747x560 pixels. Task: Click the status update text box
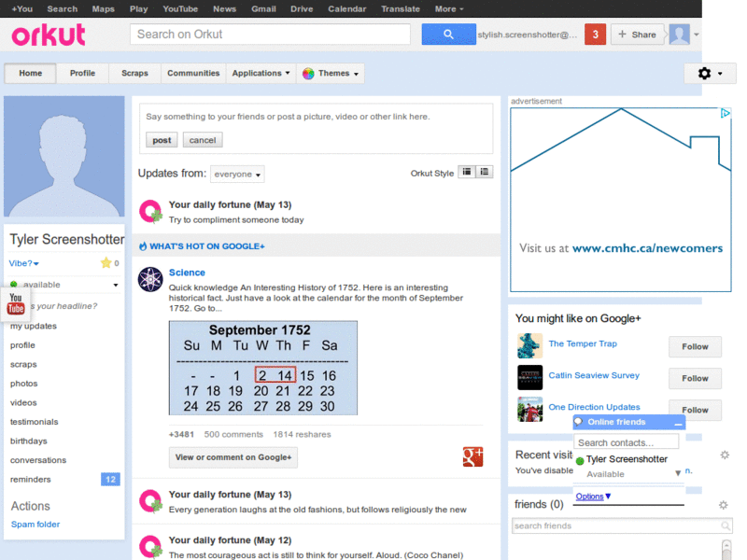[x=316, y=117]
